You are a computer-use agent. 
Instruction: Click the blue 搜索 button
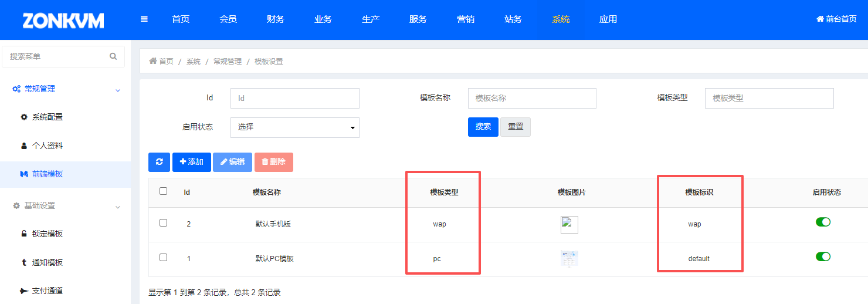[483, 127]
